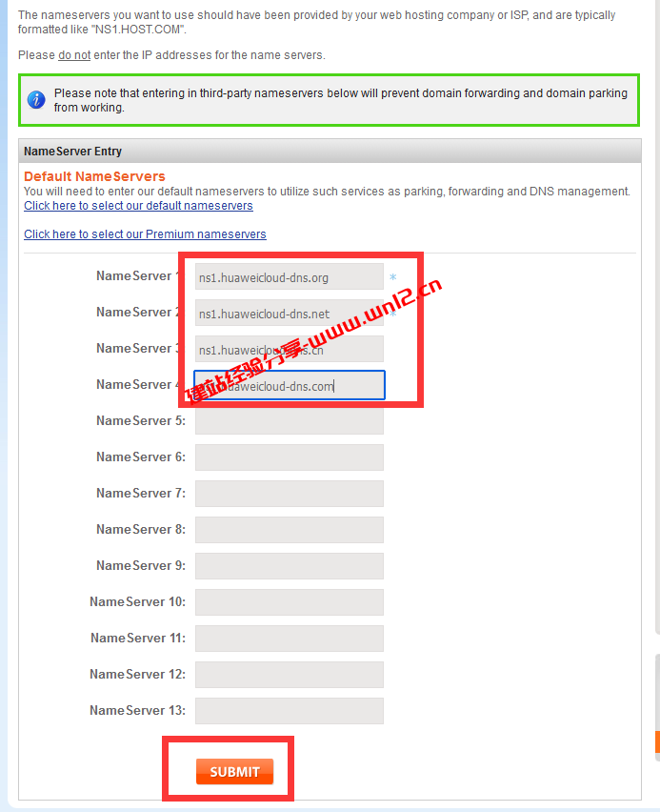Click the required asterisk beside NameServer 1
The image size is (660, 812).
[392, 278]
